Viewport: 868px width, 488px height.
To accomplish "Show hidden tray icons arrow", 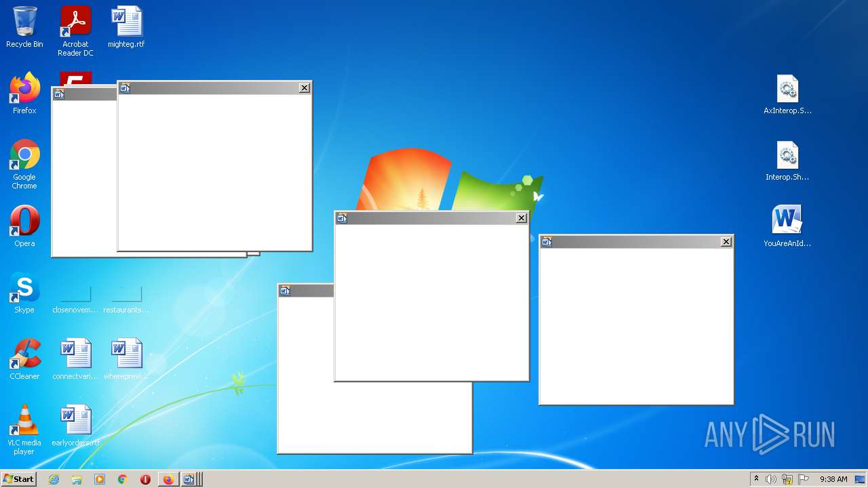I will (756, 479).
